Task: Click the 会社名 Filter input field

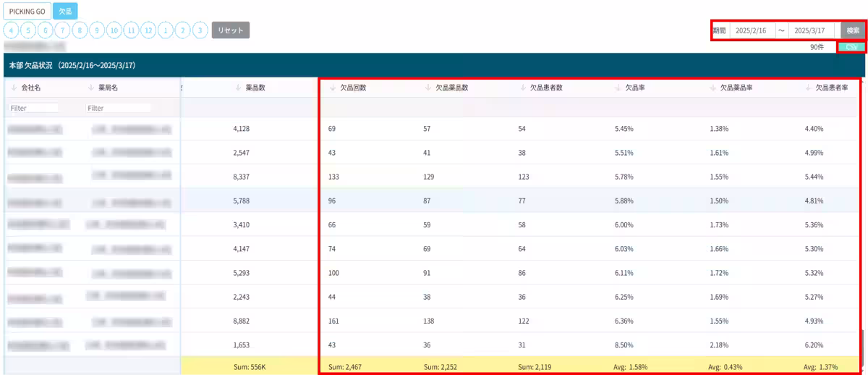Action: (x=34, y=108)
